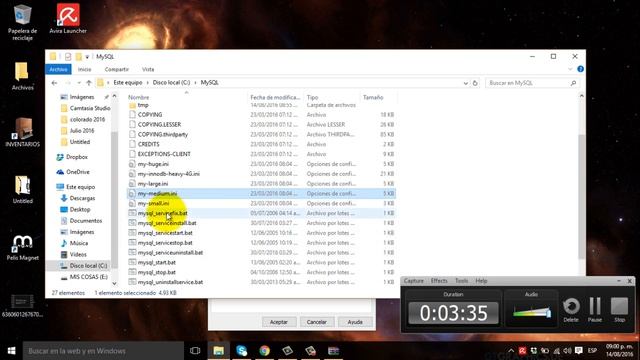Image resolution: width=640 pixels, height=360 pixels.
Task: Click the search magnifier in Buscar en MySQL
Action: [x=573, y=83]
